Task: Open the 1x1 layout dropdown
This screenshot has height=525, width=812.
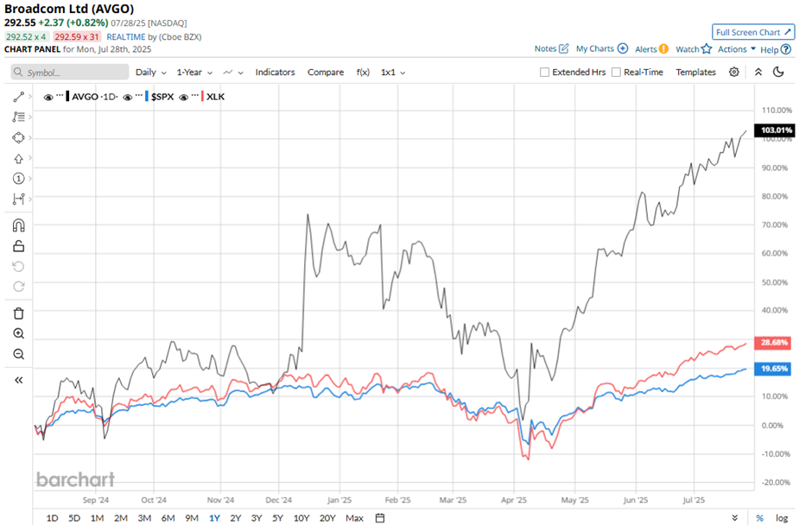Action: click(x=393, y=73)
